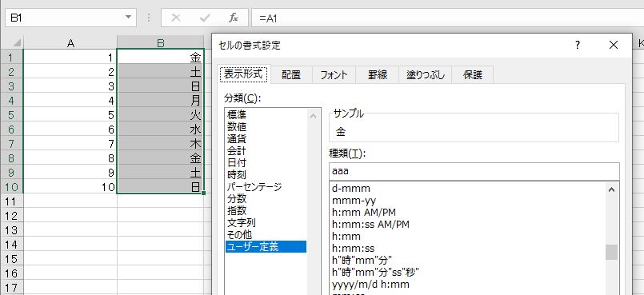Open the Insert Function fx icon
The width and height of the screenshot is (644, 295).
tap(234, 18)
